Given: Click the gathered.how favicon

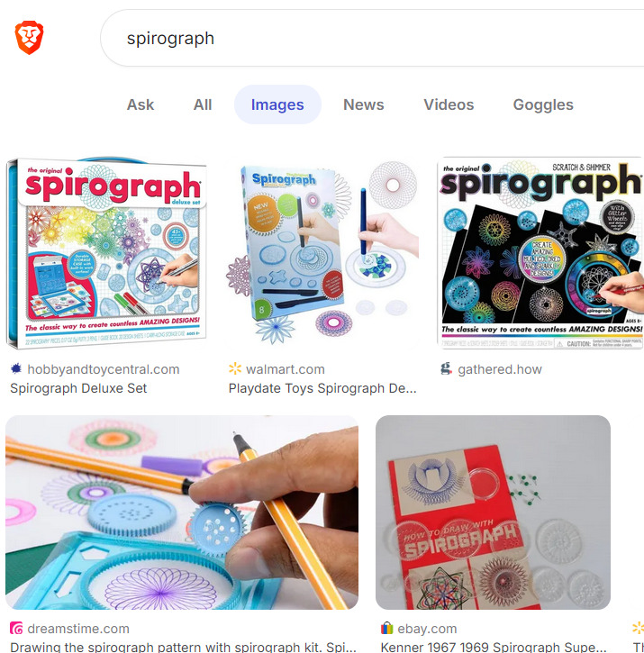Looking at the screenshot, I should coord(446,368).
